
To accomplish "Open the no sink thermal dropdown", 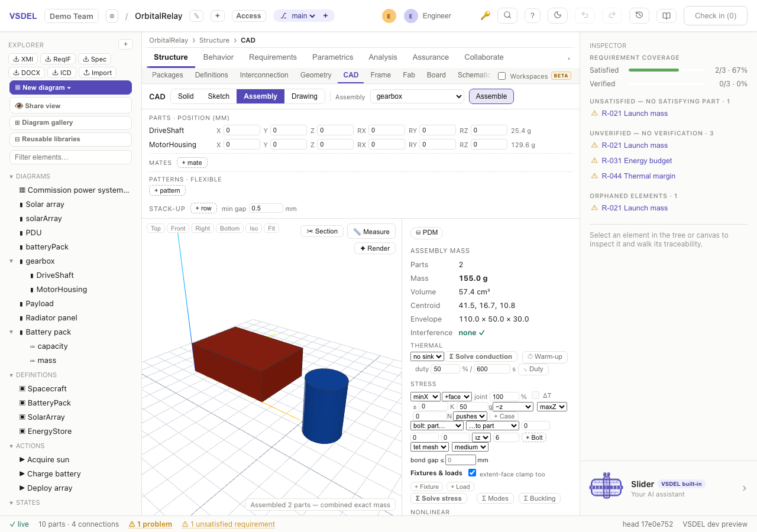I will (x=427, y=356).
